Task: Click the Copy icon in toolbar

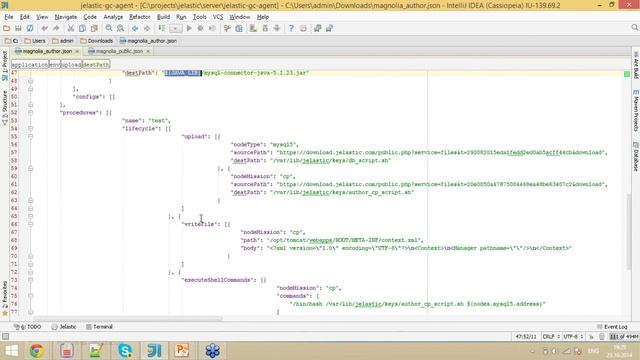Action: point(82,28)
